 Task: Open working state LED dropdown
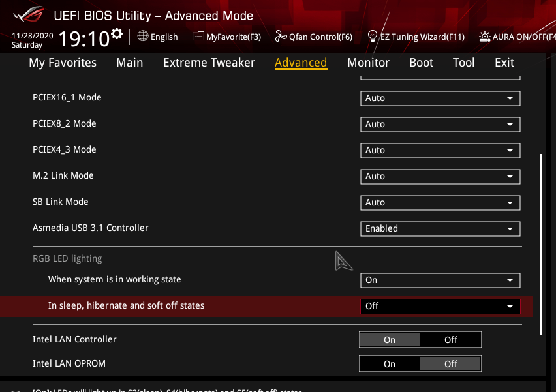(440, 280)
